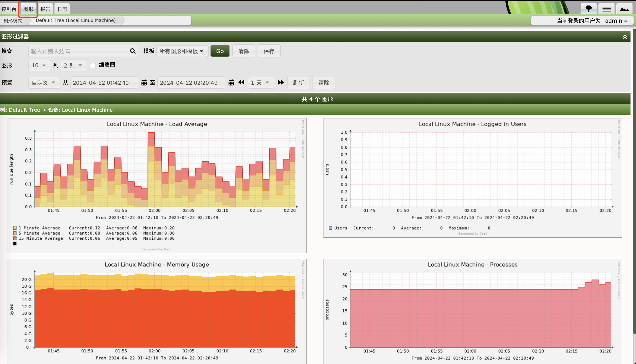
Task: Open the end date calendar picker
Action: [x=231, y=82]
